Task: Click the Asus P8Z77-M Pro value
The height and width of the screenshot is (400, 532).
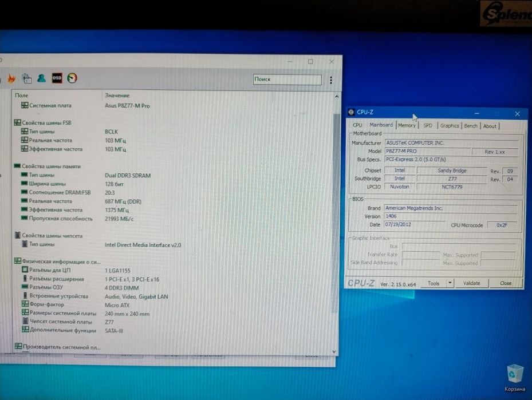Action: coord(127,106)
